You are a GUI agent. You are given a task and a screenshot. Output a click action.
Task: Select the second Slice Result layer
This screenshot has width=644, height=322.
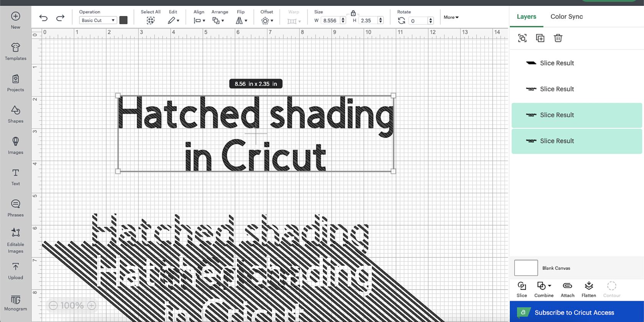tap(577, 89)
